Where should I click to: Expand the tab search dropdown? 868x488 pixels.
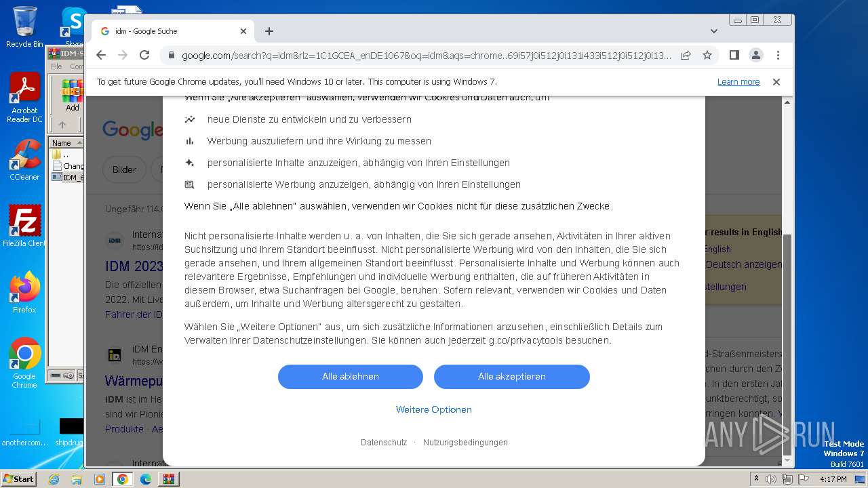(x=713, y=31)
